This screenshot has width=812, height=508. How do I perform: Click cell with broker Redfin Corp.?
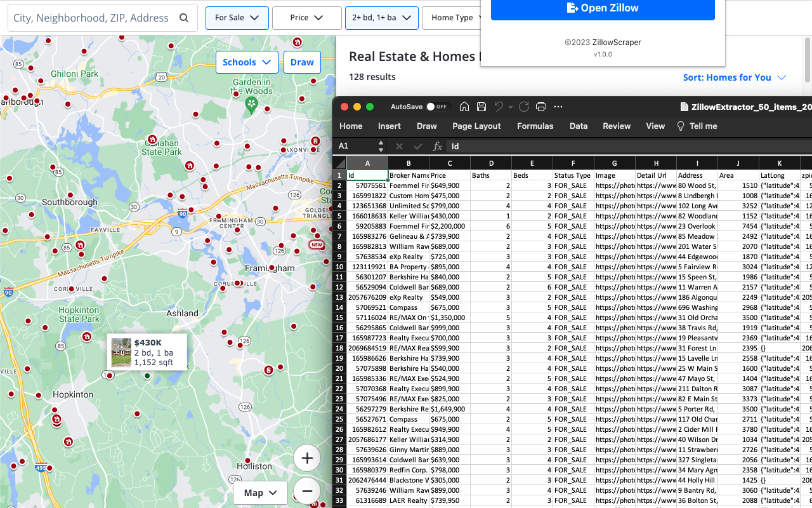click(x=409, y=470)
